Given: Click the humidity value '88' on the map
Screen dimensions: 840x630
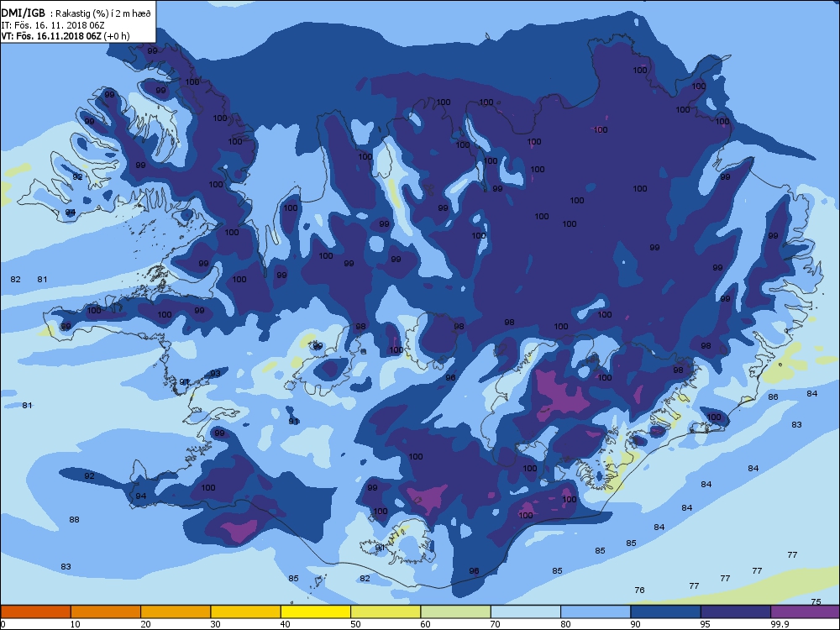Looking at the screenshot, I should click(74, 519).
